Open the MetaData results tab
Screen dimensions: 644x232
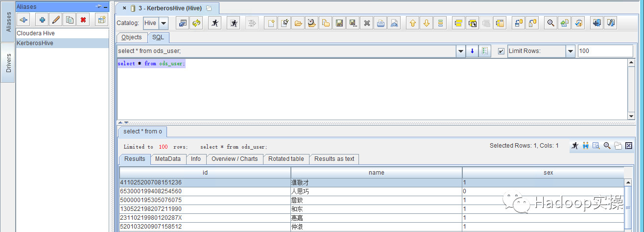pos(168,159)
